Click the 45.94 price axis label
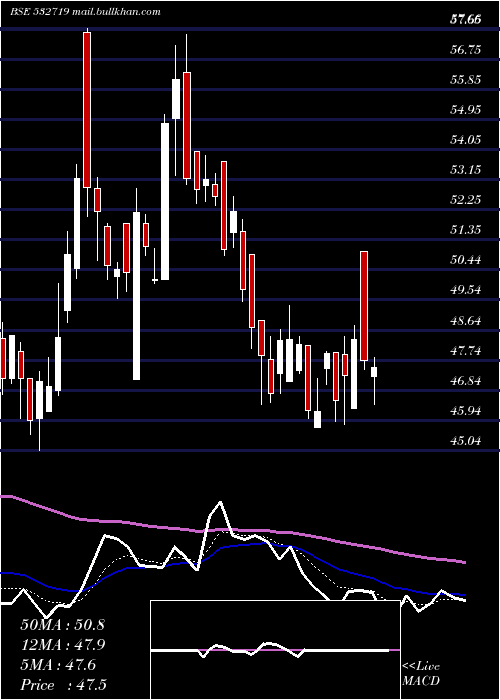The width and height of the screenshot is (500, 700). pyautogui.click(x=466, y=411)
